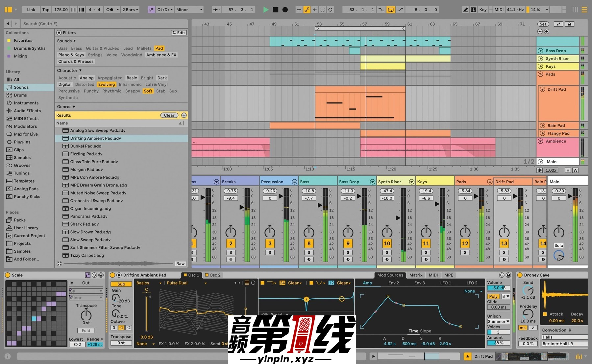Collapse the Character filter group
This screenshot has height=364, width=592.
[69, 70]
